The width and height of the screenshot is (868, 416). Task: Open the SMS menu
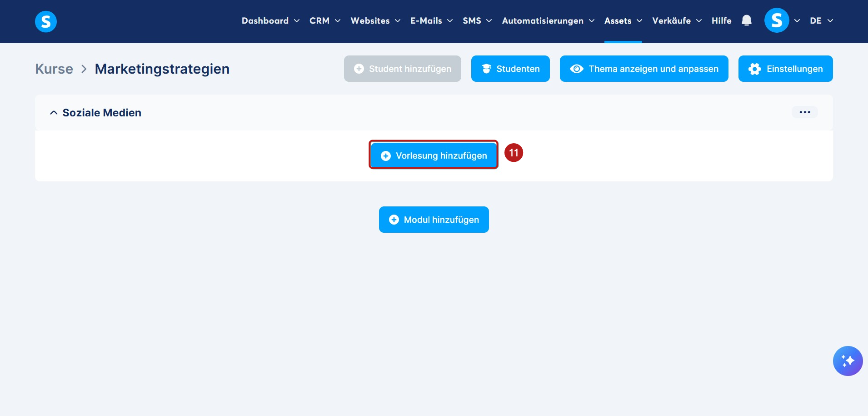point(477,21)
